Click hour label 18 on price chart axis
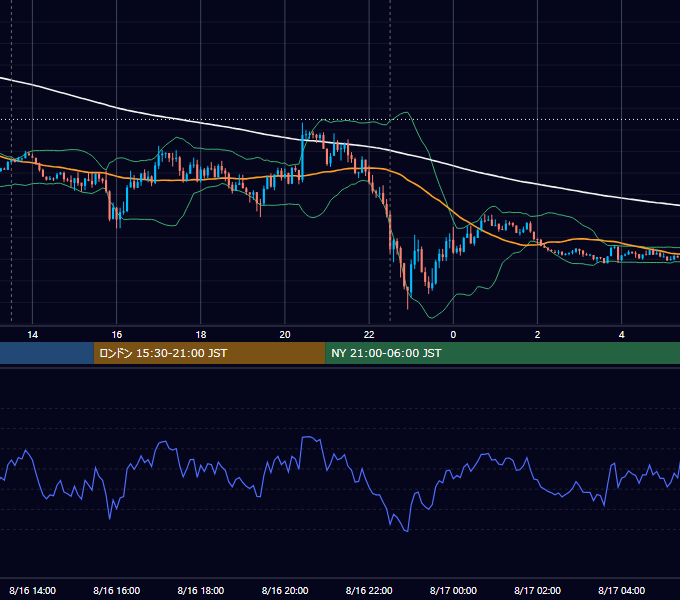The width and height of the screenshot is (680, 600). (x=201, y=335)
